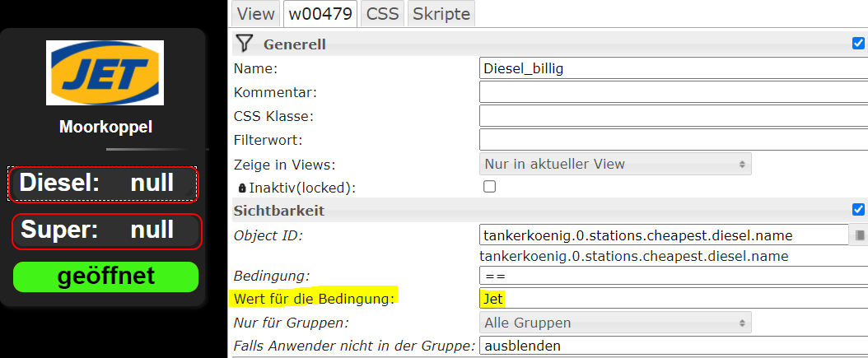The height and width of the screenshot is (358, 868).
Task: Enable the Inaktiv(locked) checkbox
Action: point(489,187)
